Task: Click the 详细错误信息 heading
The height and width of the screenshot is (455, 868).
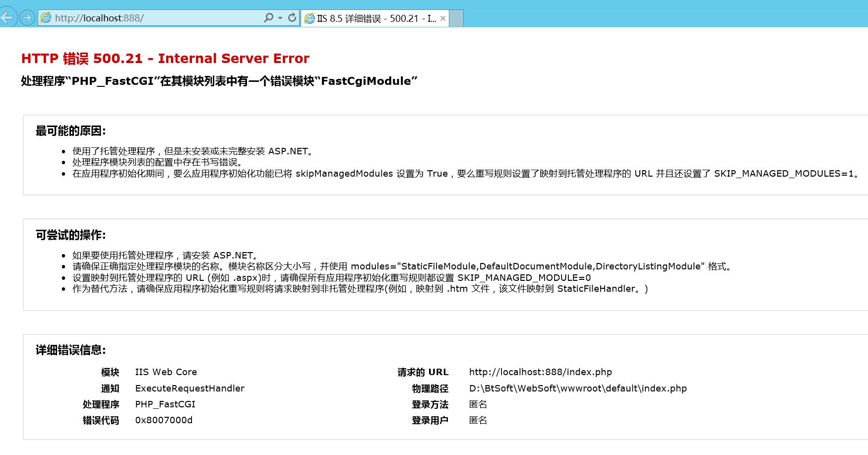Action: [x=70, y=350]
